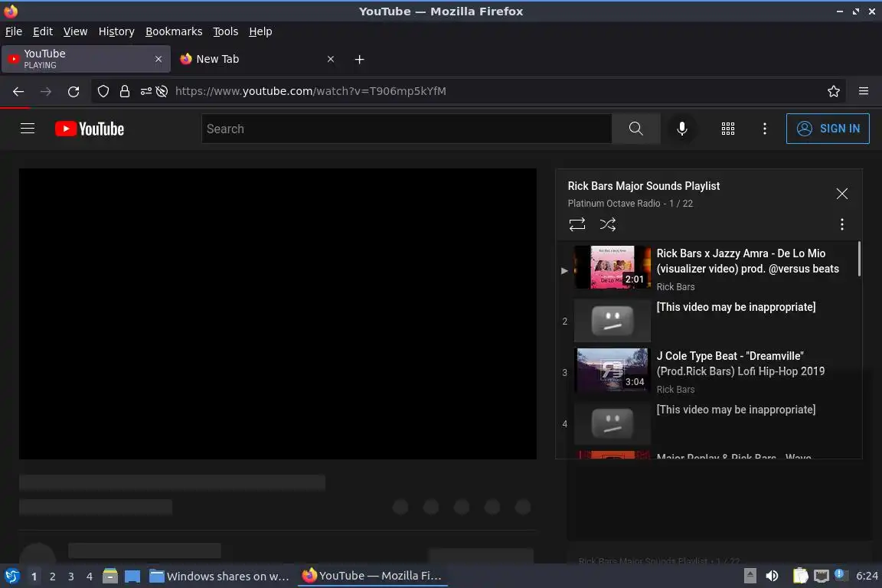Select the YouTube Firefox taskbar entry
This screenshot has height=588, width=882.
tap(372, 577)
